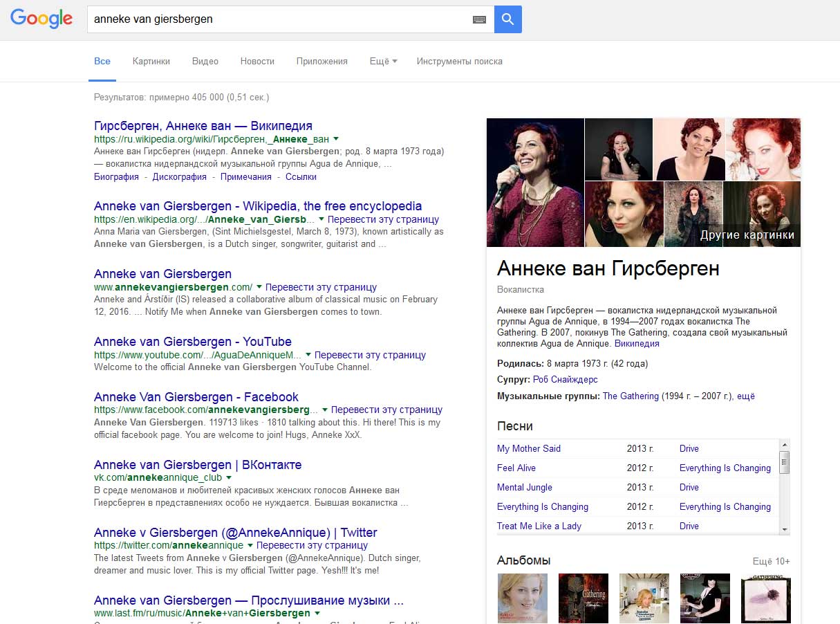The image size is (840, 624).
Task: Click the songs list scrollbar thumb
Action: pyautogui.click(x=784, y=461)
